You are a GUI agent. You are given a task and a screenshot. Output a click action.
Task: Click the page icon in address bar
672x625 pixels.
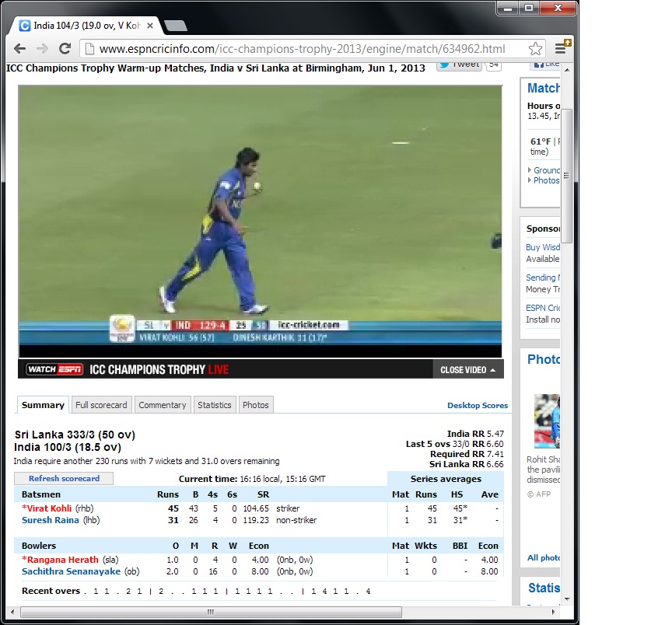tap(89, 49)
